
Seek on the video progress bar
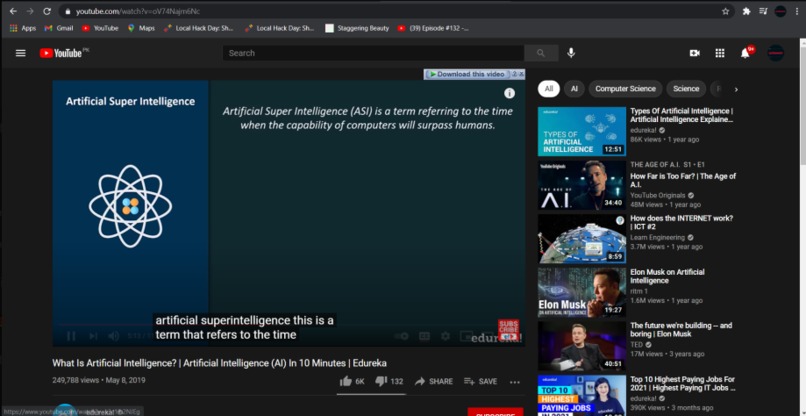[x=288, y=325]
